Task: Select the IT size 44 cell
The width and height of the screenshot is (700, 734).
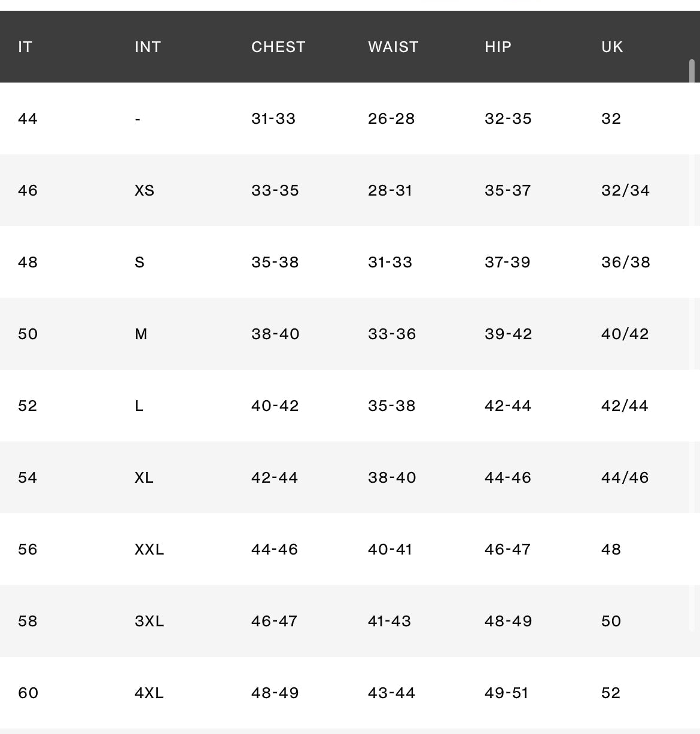Action: tap(28, 118)
